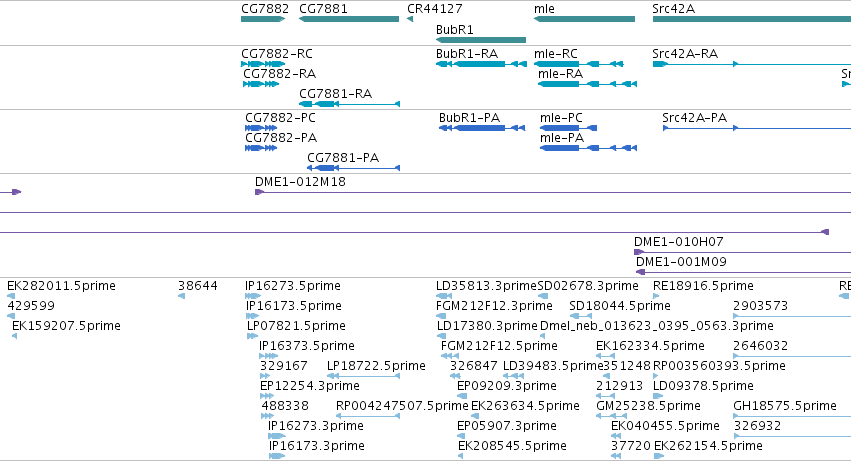
Task: Select the FGM212F12.3prime EST label
Action: tap(494, 306)
